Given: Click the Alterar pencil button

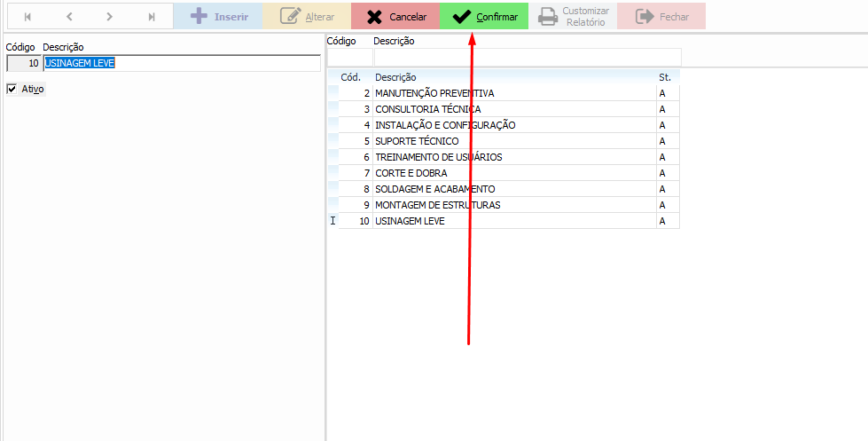Looking at the screenshot, I should click(307, 17).
